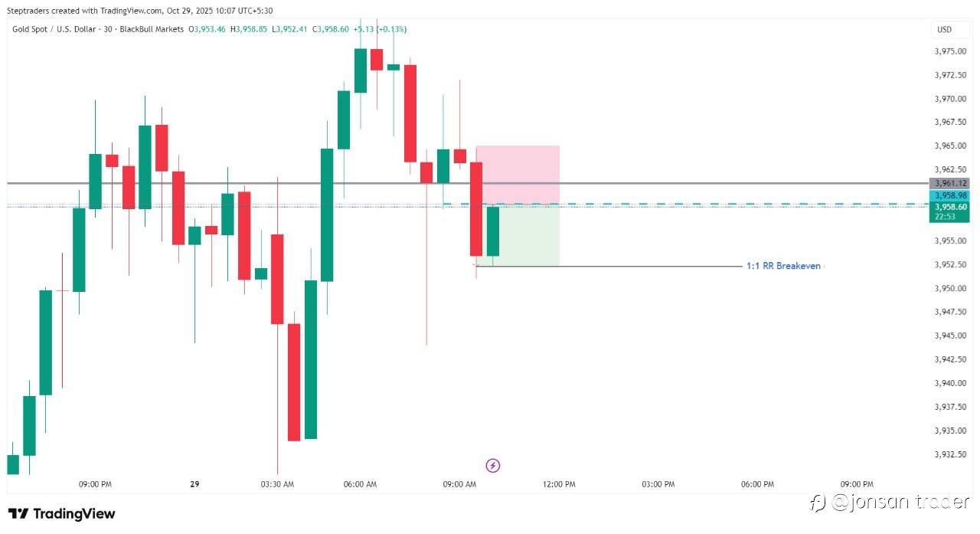Click the +5.13 (+0.13%) change value
The height and width of the screenshot is (534, 980).
click(380, 29)
